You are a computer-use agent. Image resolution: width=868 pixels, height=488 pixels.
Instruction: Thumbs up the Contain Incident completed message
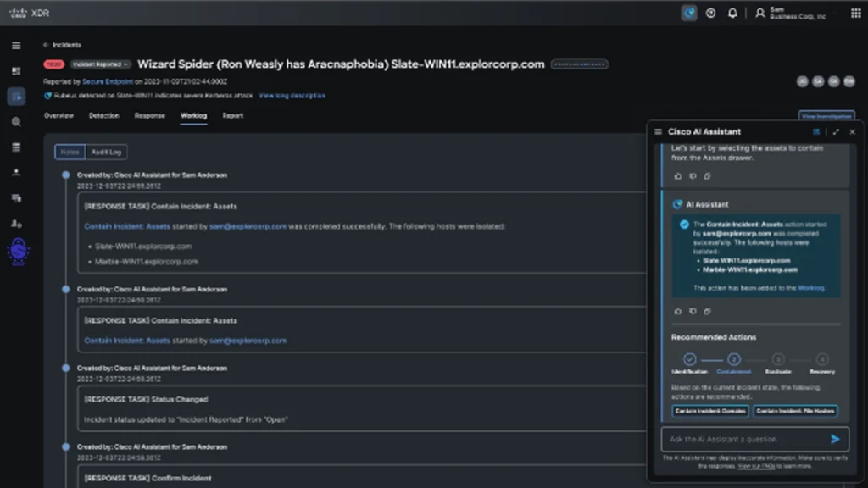point(677,312)
